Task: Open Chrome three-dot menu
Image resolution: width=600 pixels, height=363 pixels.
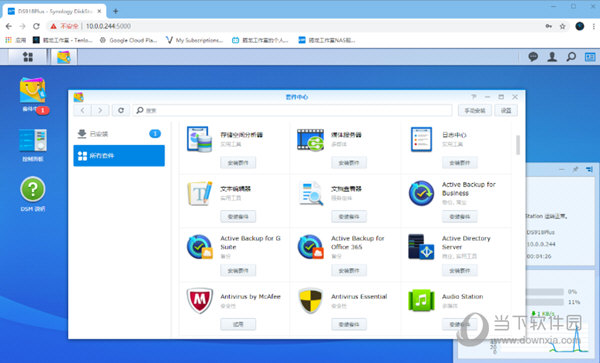Action: (594, 26)
